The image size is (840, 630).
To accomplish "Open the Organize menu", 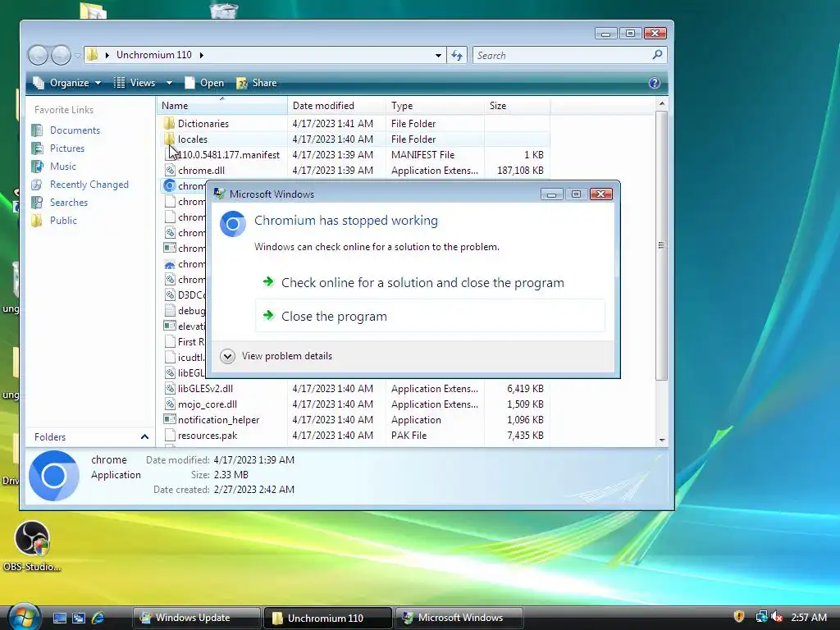I will click(67, 83).
